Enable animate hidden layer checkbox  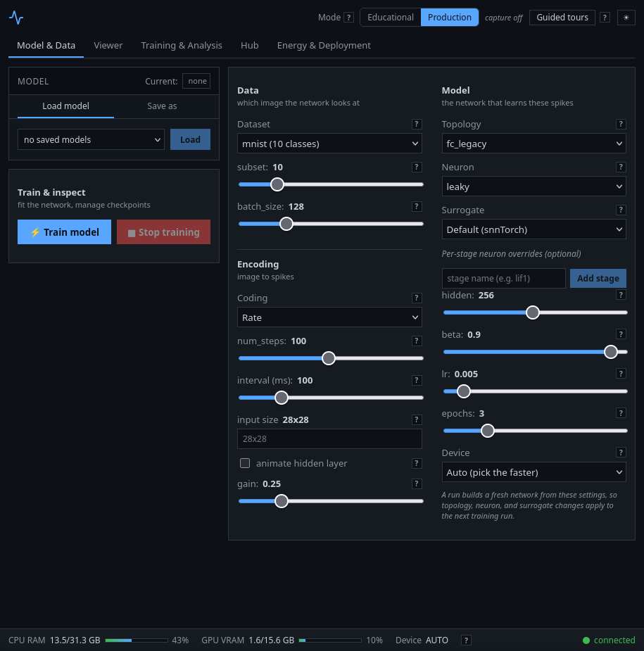245,463
